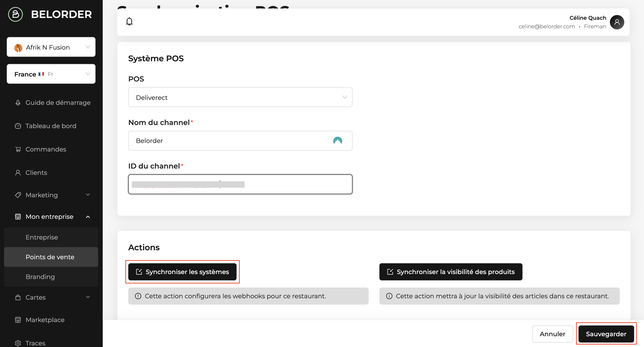The image size is (644, 347).
Task: Click info icon beside webhooks message
Action: tap(138, 296)
